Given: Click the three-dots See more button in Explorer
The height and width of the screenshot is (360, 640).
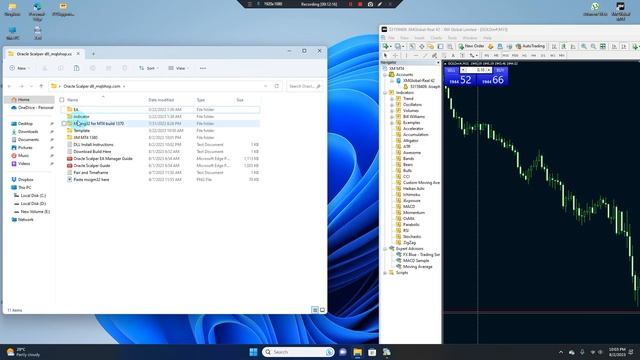Looking at the screenshot, I should pos(203,68).
